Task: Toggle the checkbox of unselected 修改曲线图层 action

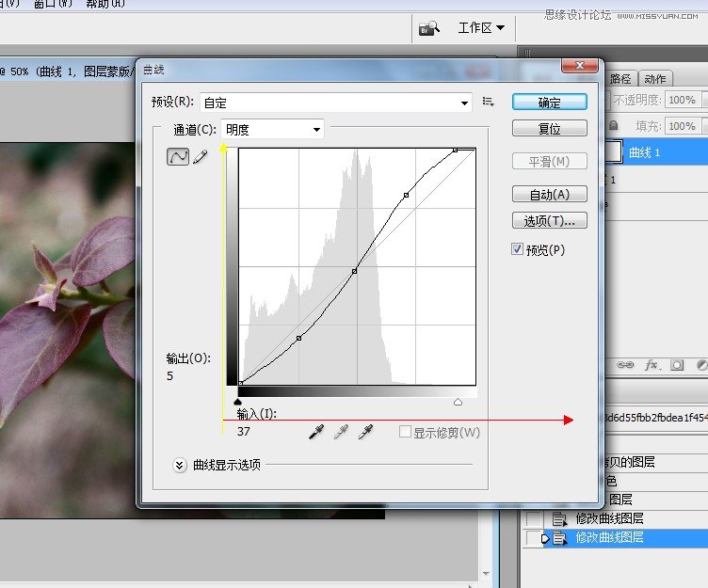Action: click(533, 519)
